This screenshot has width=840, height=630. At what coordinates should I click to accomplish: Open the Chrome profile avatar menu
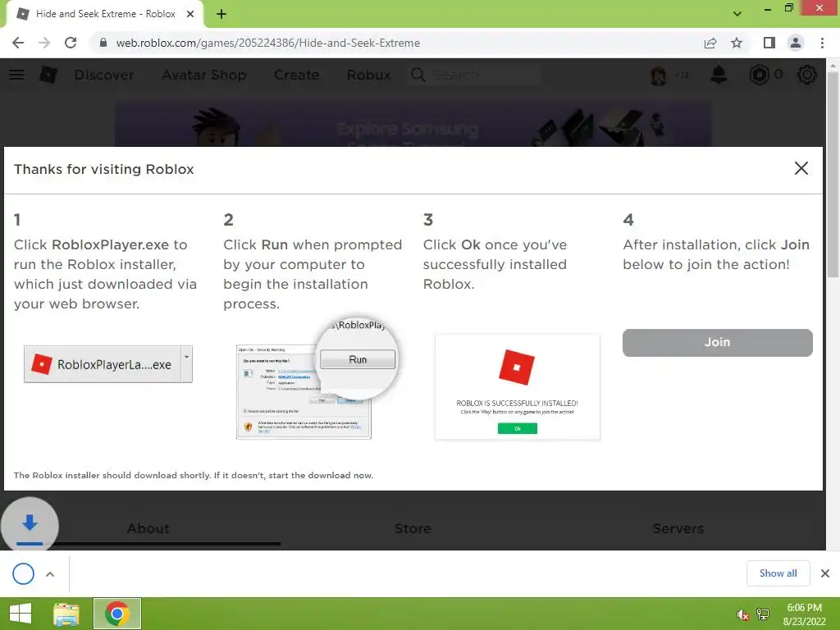796,43
